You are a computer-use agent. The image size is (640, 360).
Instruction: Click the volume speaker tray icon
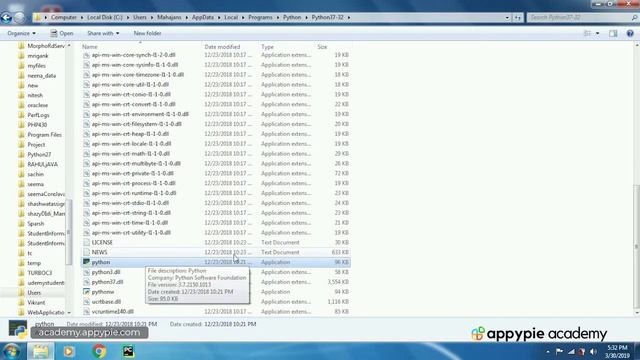point(593,351)
